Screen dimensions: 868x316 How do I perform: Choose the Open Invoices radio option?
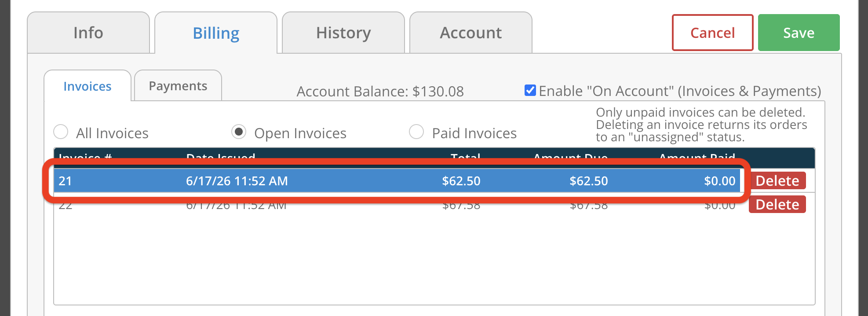239,132
